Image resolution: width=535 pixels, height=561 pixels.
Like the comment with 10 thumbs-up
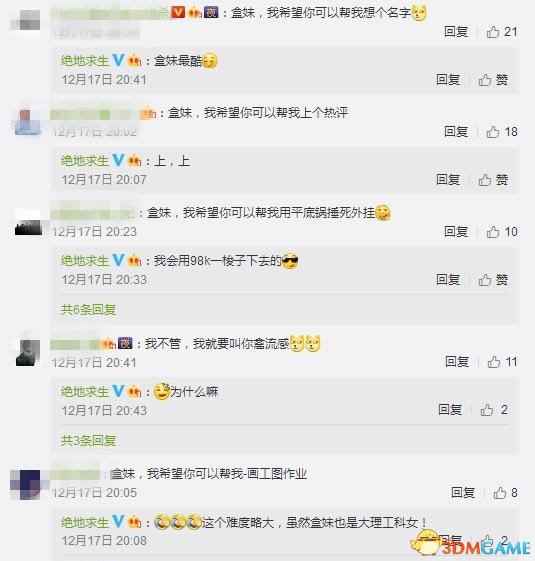point(502,232)
